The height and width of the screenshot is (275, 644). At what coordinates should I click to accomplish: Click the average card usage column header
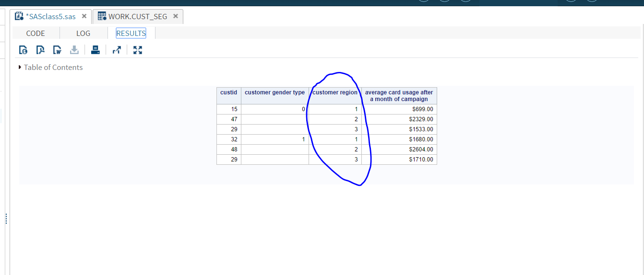tap(399, 96)
